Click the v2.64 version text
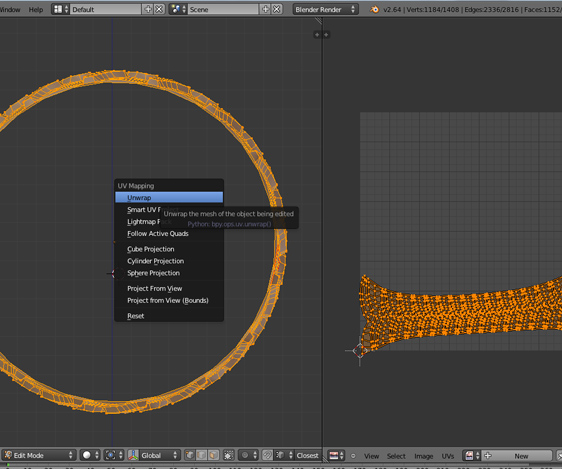The image size is (562, 469). coord(392,10)
